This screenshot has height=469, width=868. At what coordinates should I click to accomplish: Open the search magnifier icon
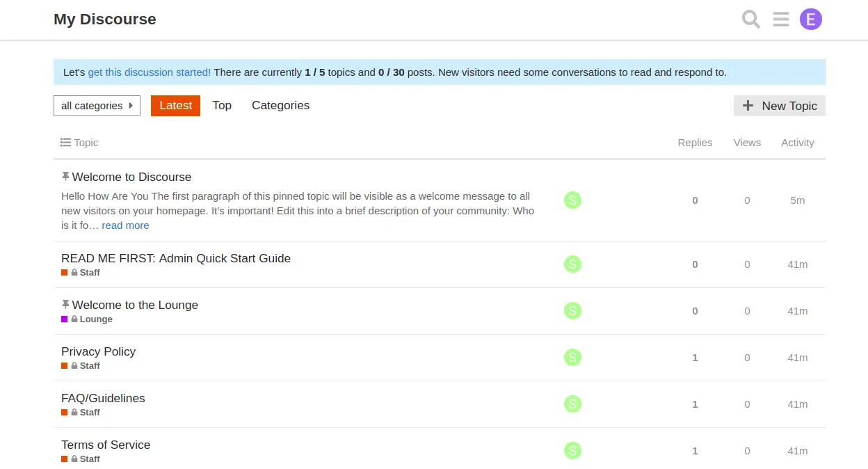pos(751,19)
